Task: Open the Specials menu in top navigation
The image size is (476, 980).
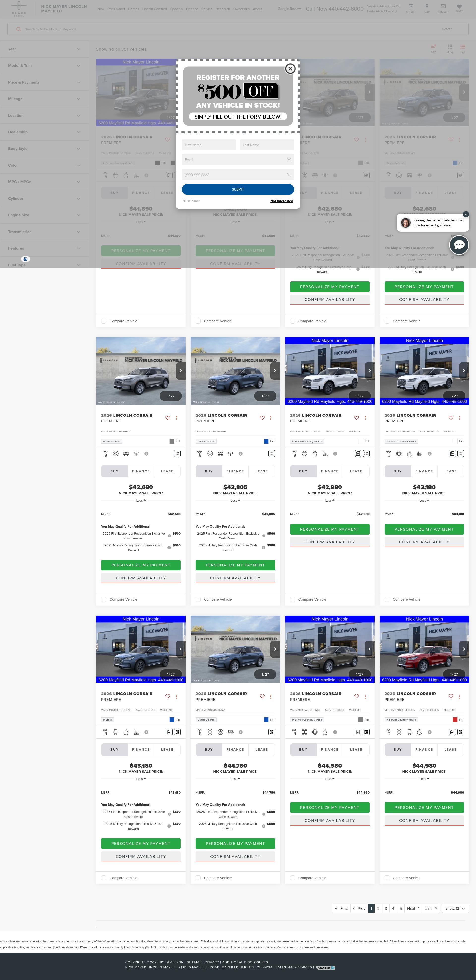Action: click(x=177, y=9)
